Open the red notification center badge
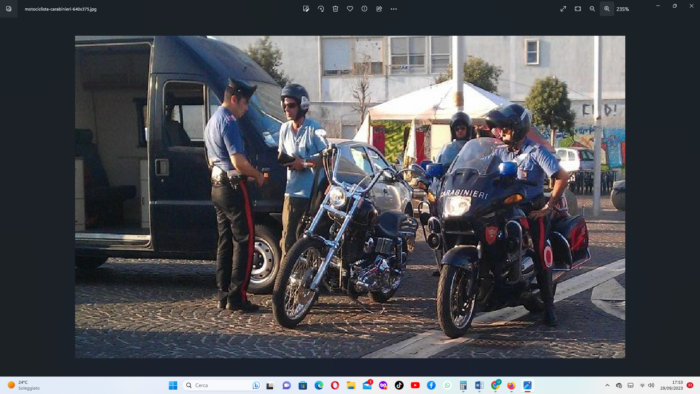Viewport: 700px width, 394px height. (690, 386)
